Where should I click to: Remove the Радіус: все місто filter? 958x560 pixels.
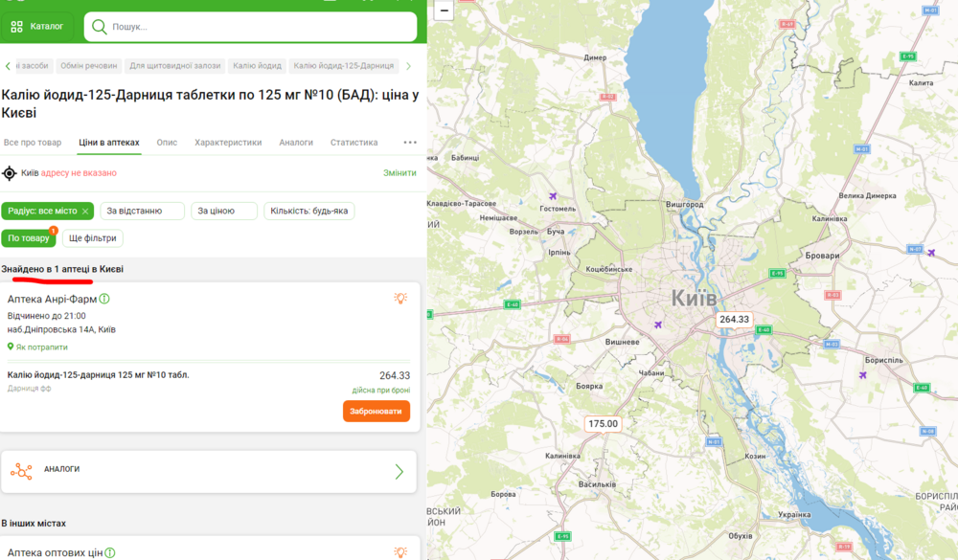coord(85,212)
